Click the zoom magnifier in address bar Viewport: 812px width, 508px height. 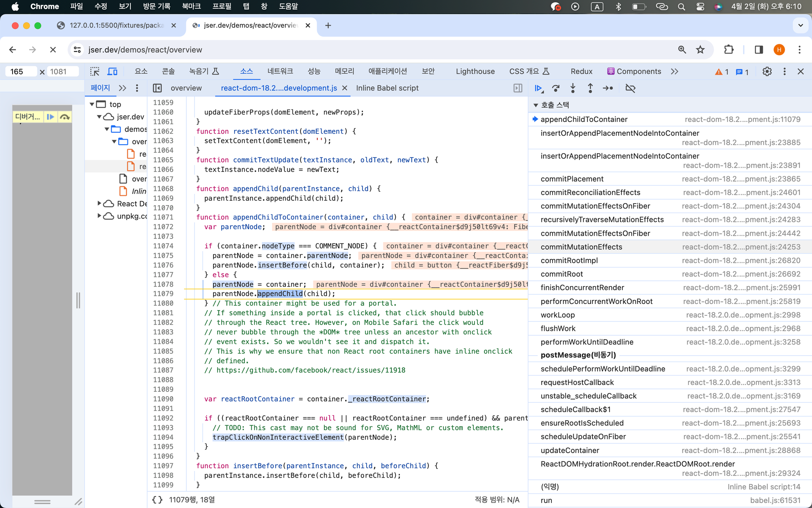pyautogui.click(x=682, y=50)
